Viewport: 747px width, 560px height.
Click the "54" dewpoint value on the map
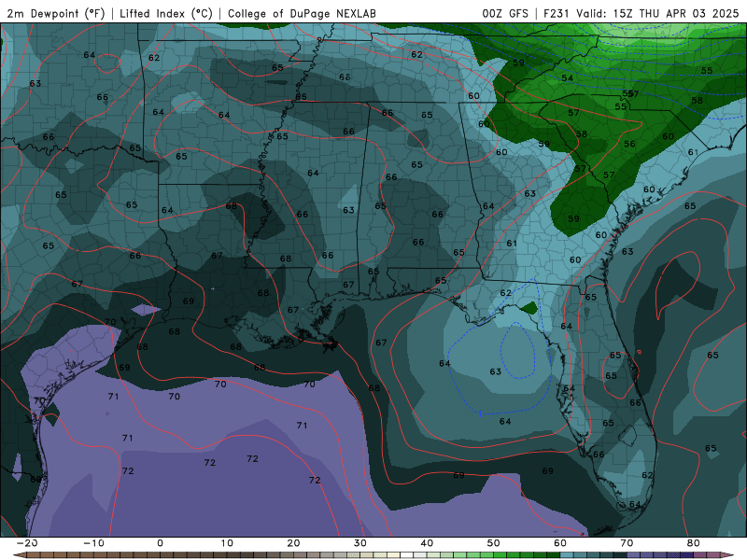click(567, 78)
